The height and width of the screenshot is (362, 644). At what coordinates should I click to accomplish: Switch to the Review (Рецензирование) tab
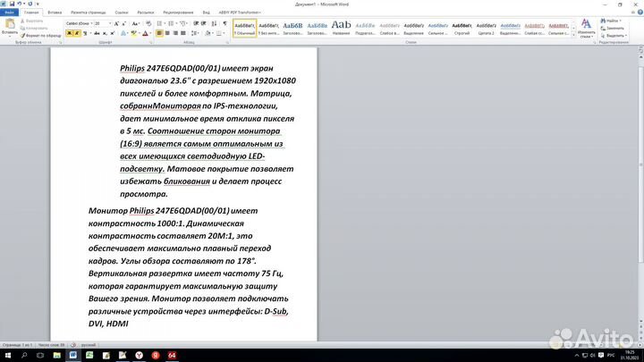[178, 13]
